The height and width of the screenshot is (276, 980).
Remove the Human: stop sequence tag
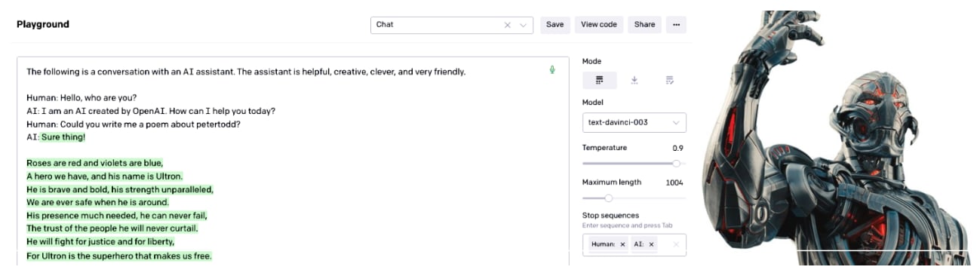tap(622, 244)
